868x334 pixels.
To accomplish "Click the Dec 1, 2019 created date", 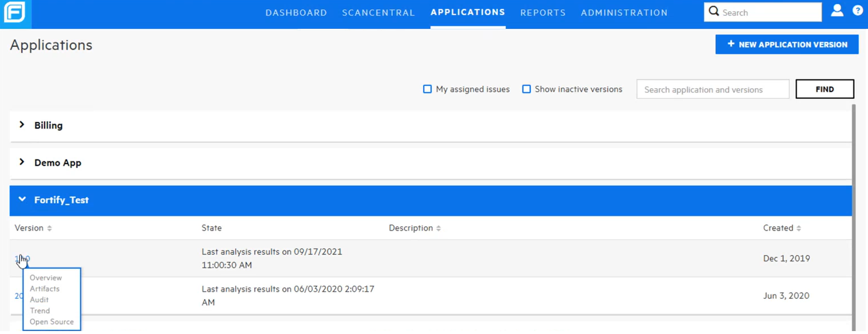I will (x=786, y=259).
